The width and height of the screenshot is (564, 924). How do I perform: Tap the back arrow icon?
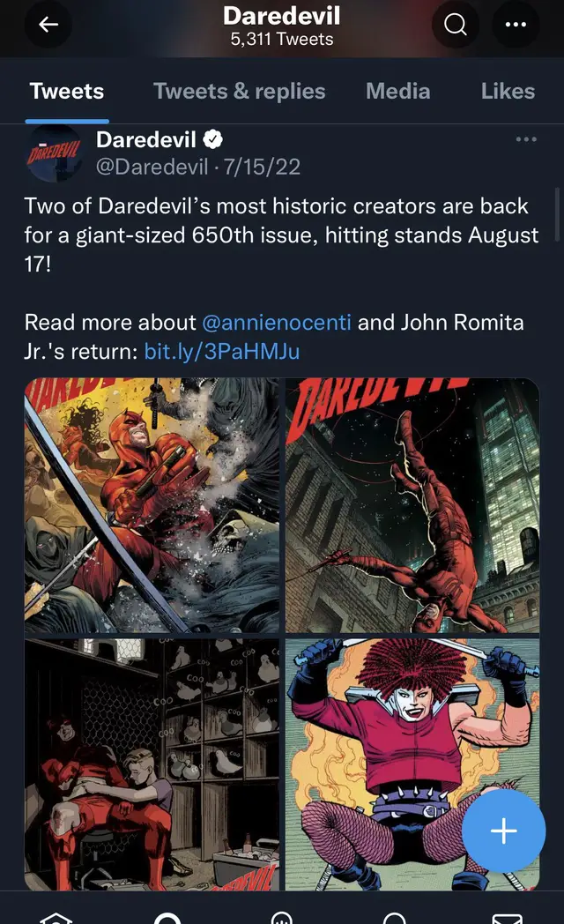point(48,24)
